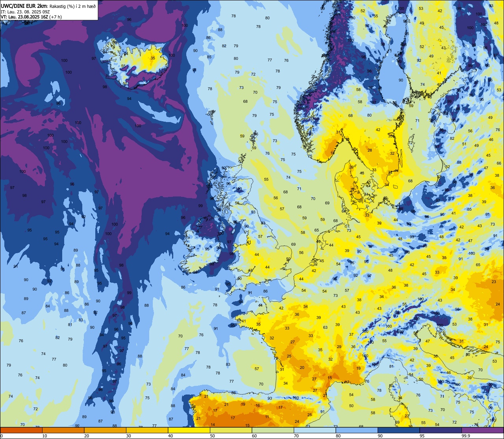Click the 40–50 bright yellow legend swatch
The width and height of the screenshot is (504, 439).
pos(189,430)
